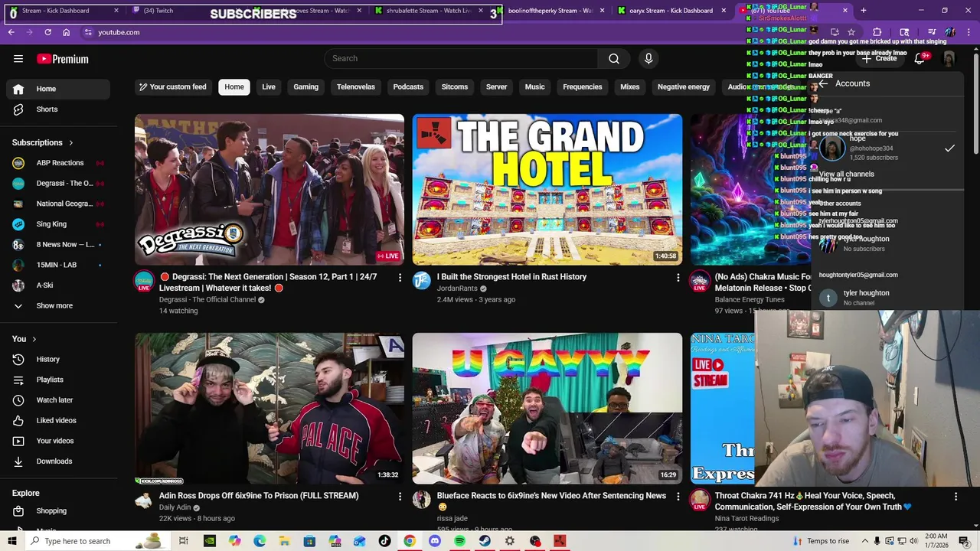
Task: Open options for the Throat Chakra video
Action: tap(955, 496)
